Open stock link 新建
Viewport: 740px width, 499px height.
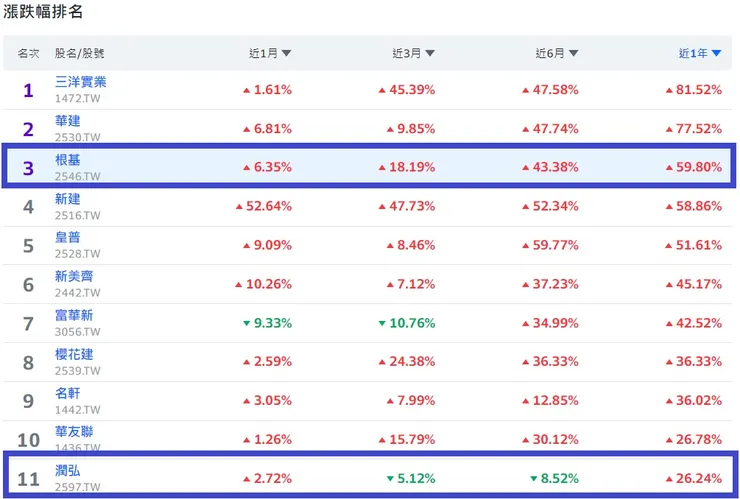pyautogui.click(x=67, y=199)
